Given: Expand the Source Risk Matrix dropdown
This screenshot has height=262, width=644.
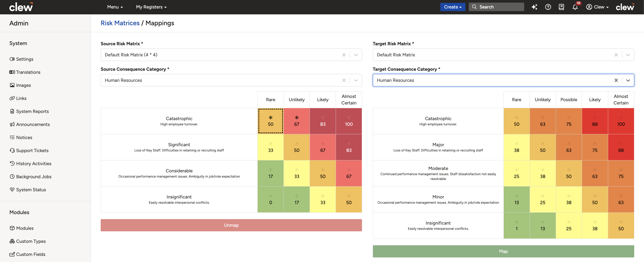Looking at the screenshot, I should point(356,55).
